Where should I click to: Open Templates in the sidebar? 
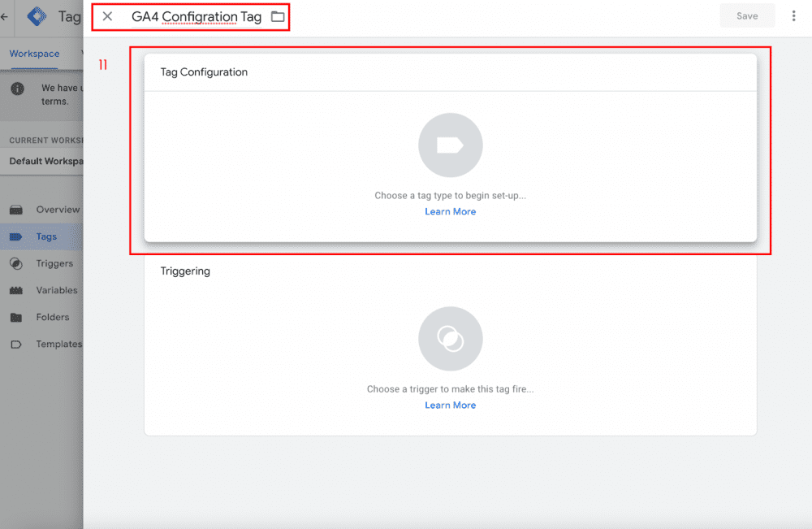point(41,344)
